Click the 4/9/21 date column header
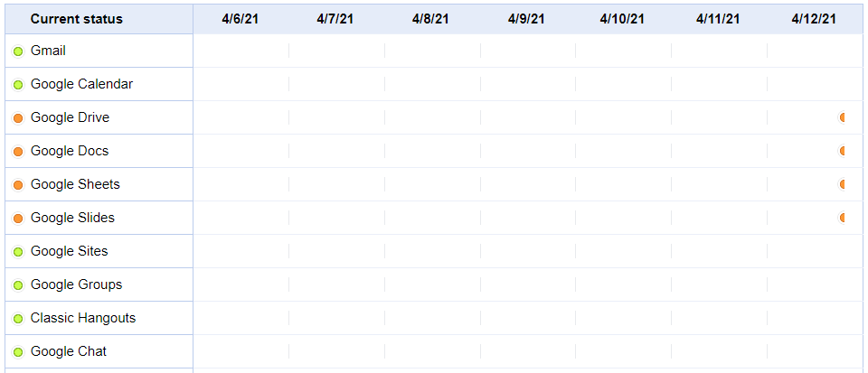Viewport: 868px width, 373px height. [x=526, y=19]
